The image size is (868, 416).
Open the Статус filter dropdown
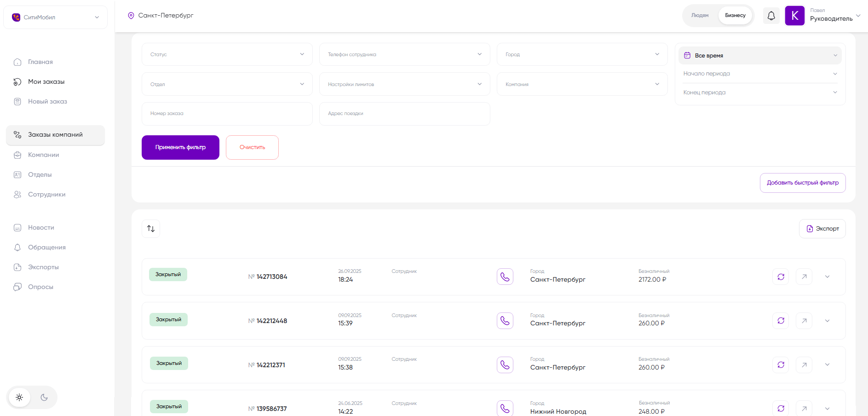coord(227,54)
